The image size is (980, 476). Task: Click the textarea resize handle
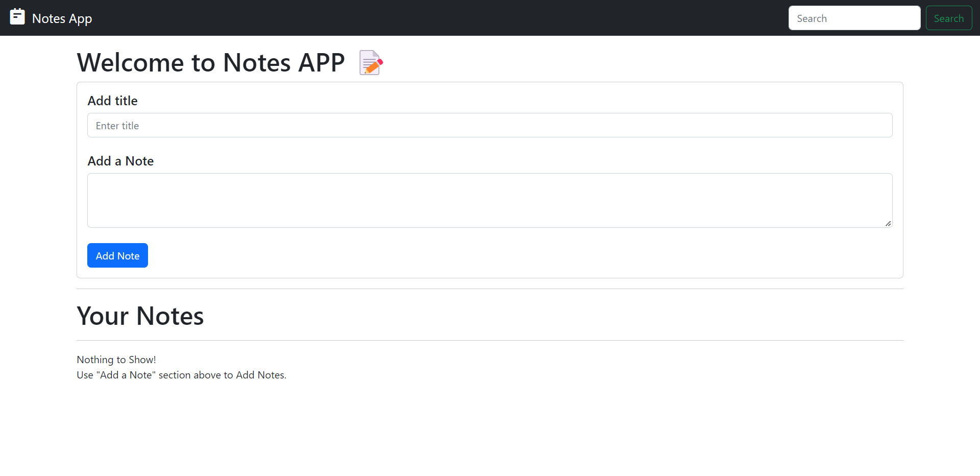888,223
